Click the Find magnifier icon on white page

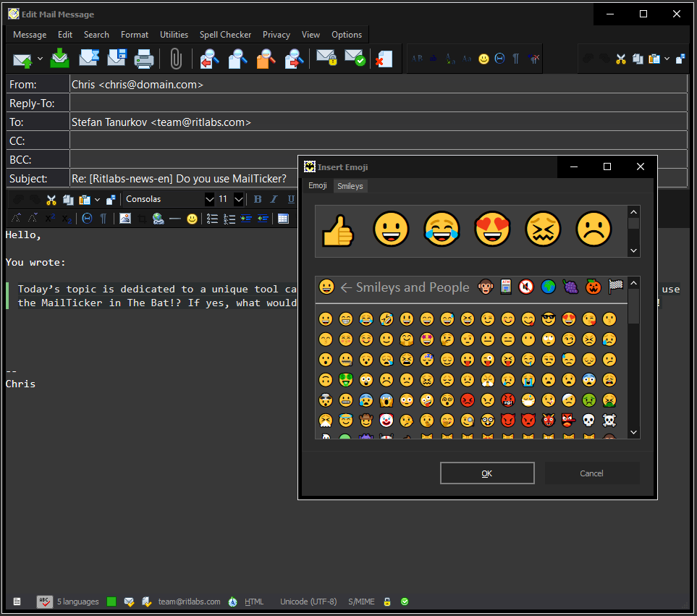click(237, 59)
